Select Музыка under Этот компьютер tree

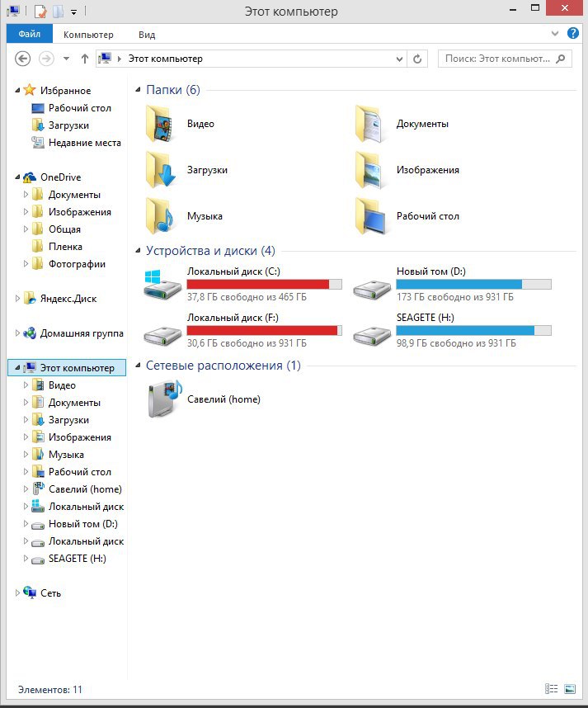point(66,455)
